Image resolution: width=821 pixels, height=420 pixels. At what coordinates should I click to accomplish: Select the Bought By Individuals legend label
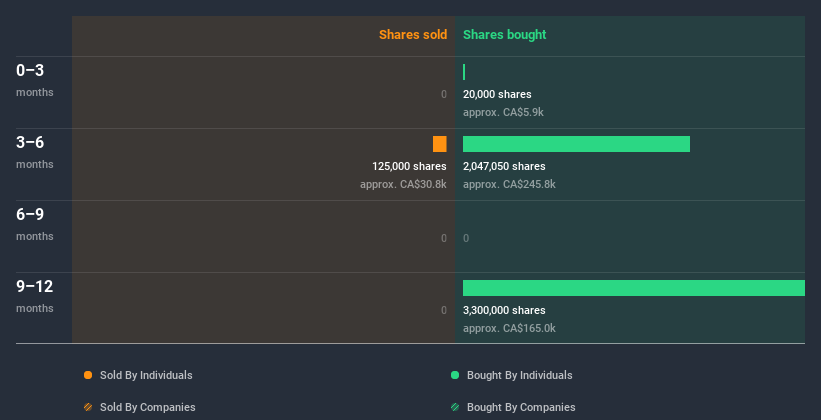click(x=519, y=375)
